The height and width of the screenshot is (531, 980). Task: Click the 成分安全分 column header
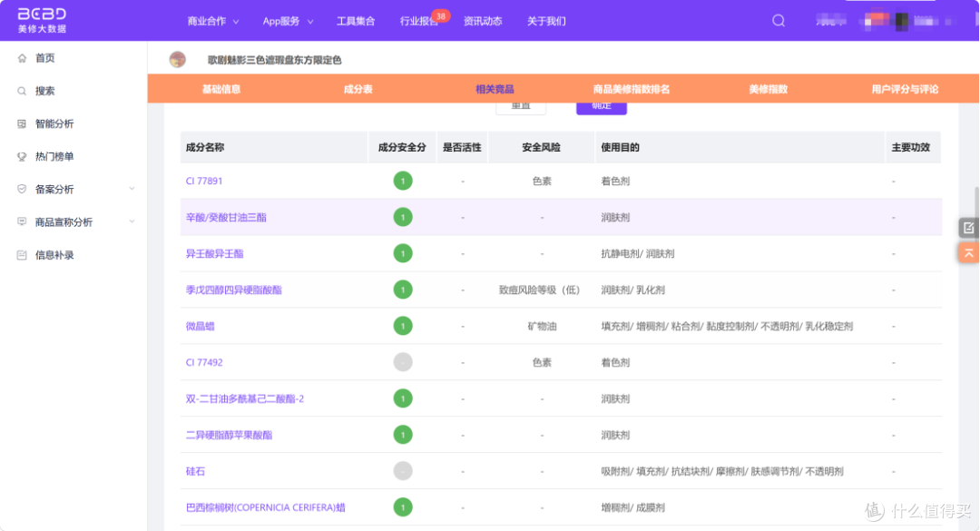click(x=402, y=148)
